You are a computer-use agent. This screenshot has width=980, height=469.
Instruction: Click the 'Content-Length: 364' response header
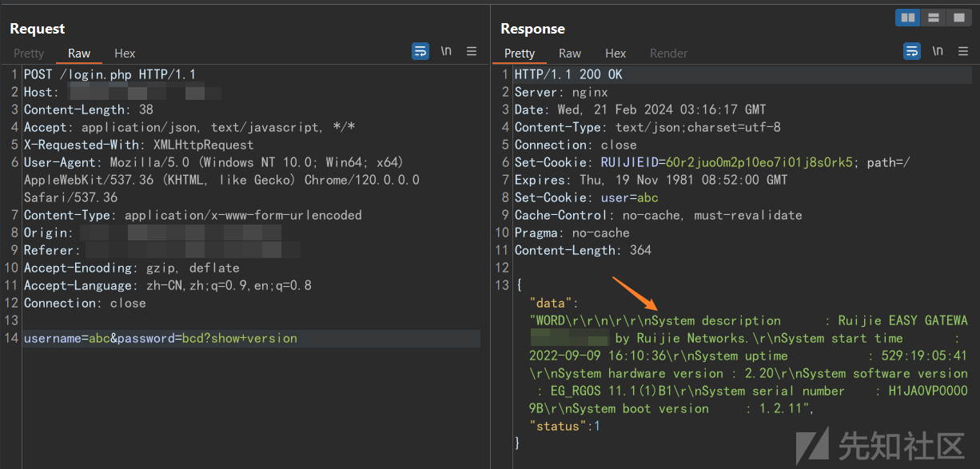(583, 250)
